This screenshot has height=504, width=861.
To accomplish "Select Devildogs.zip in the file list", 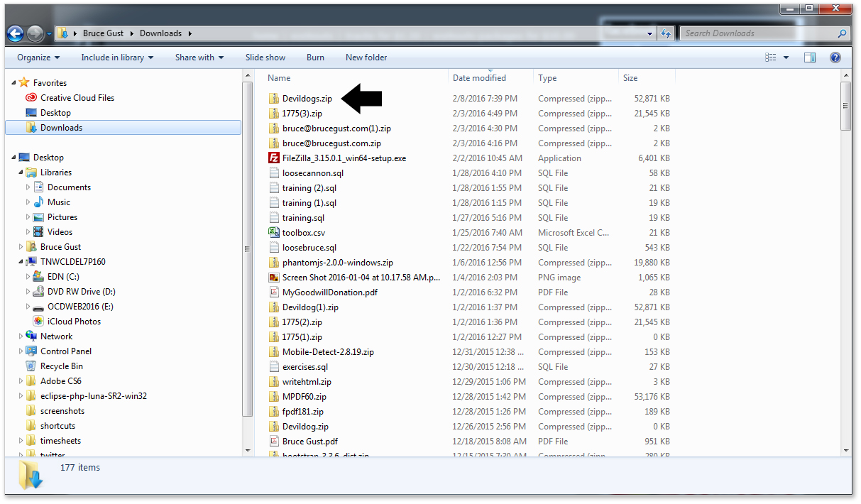I will point(307,99).
